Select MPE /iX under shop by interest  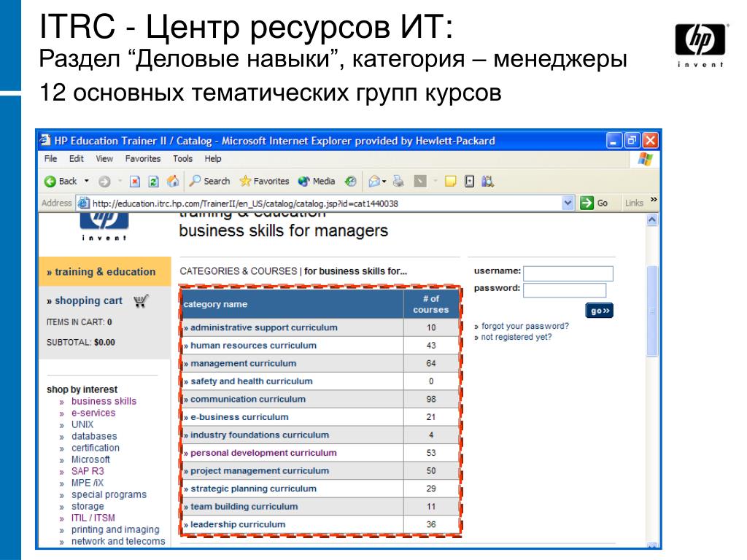[x=88, y=483]
